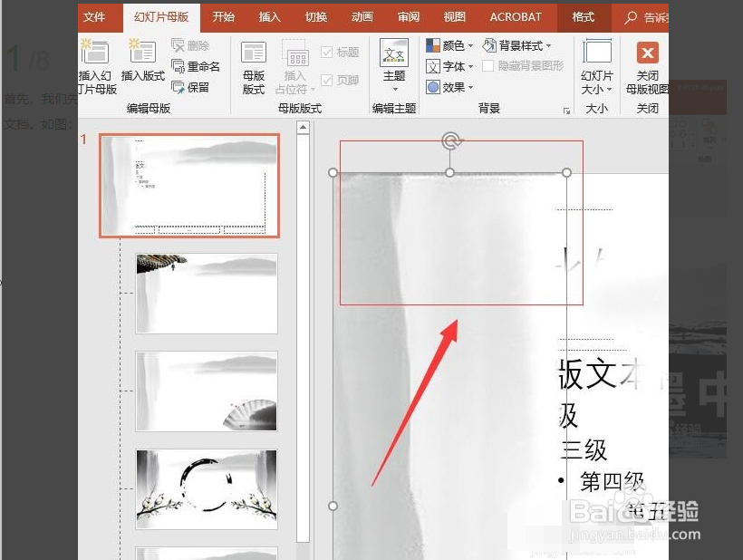Select the layout thumbnail with roof eaves
743x560 pixels.
[x=206, y=293]
